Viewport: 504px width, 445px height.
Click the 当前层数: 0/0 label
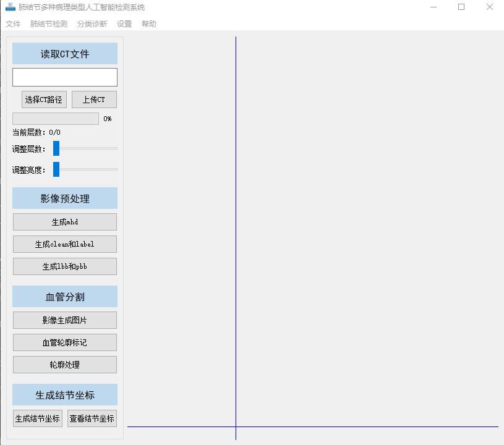pyautogui.click(x=36, y=132)
